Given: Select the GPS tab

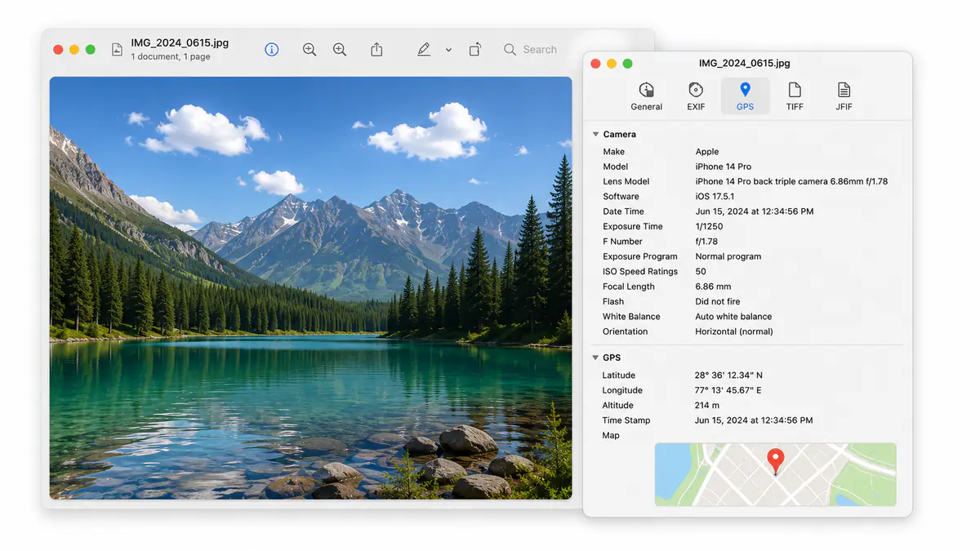Looking at the screenshot, I should coord(745,96).
